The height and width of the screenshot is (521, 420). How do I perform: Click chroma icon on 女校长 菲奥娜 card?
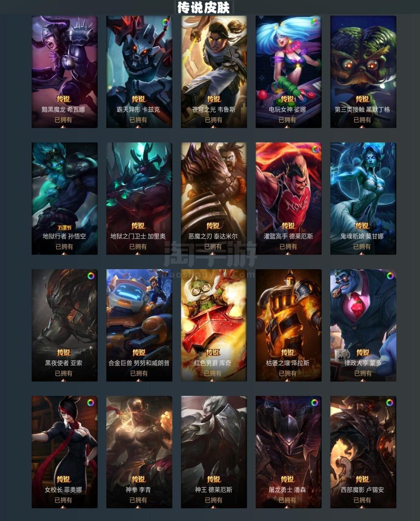91,402
